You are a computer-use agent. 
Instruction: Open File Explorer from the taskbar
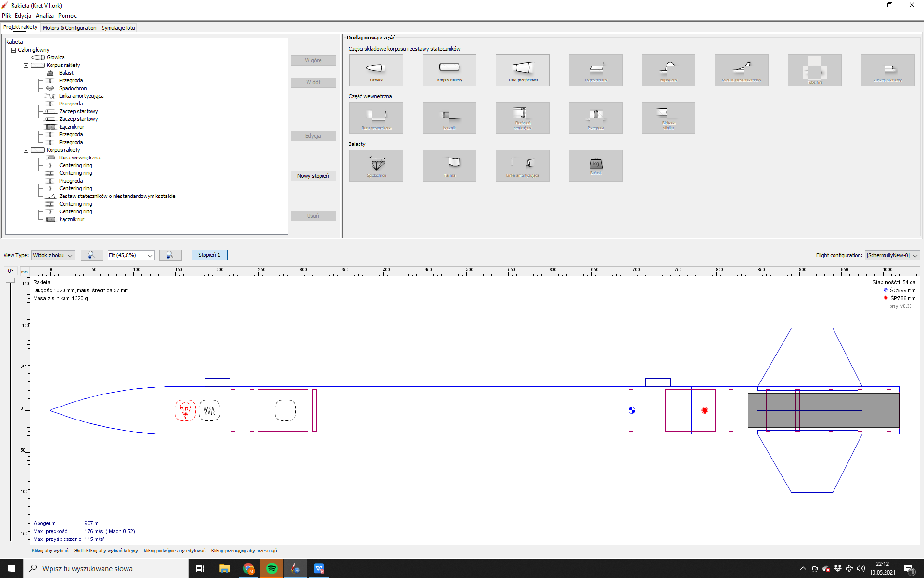click(225, 568)
